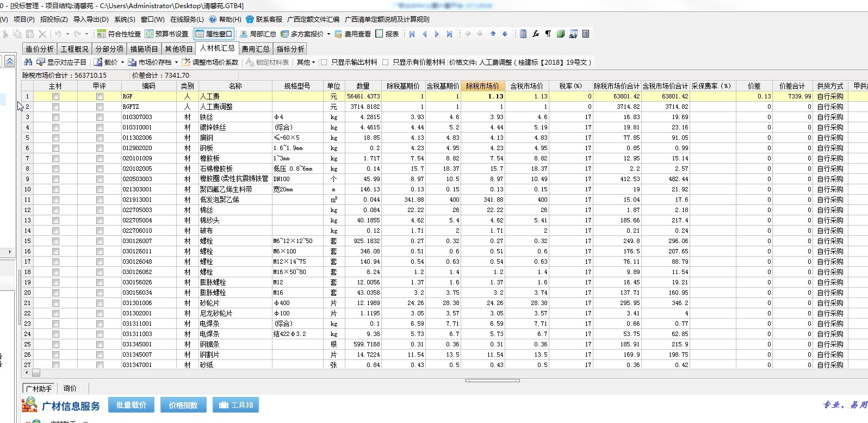Toggle the 属性窗口 toolbar button

[x=214, y=34]
